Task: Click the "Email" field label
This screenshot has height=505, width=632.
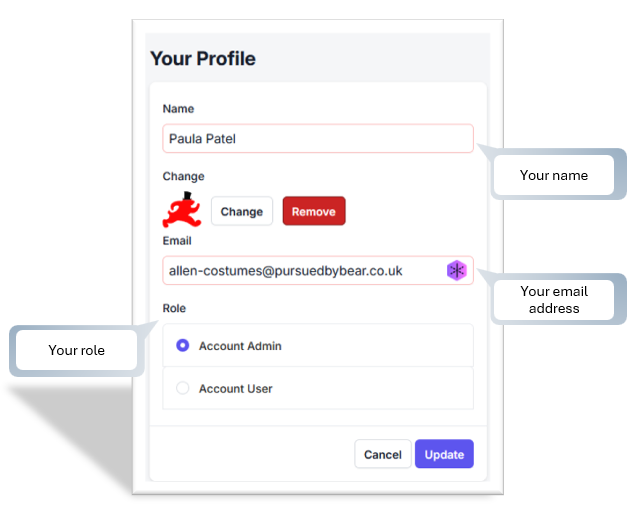Action: click(177, 241)
